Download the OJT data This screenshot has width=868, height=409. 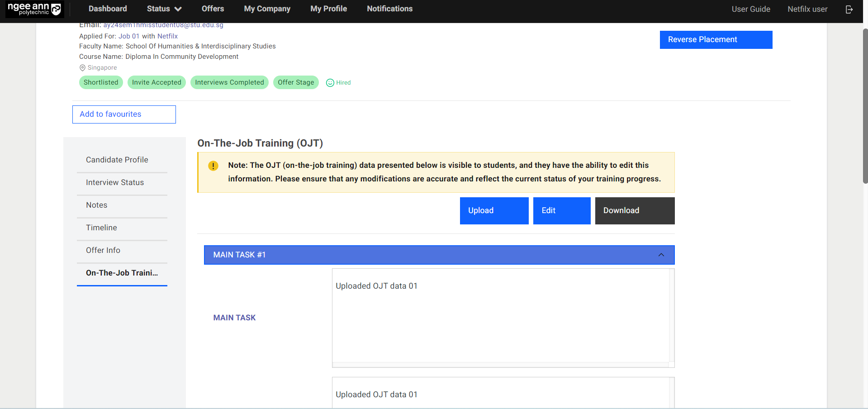click(634, 211)
